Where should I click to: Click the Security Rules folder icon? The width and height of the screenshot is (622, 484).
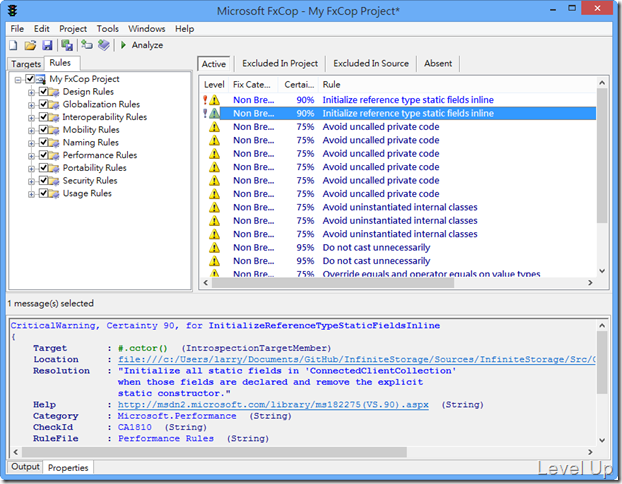tap(54, 181)
